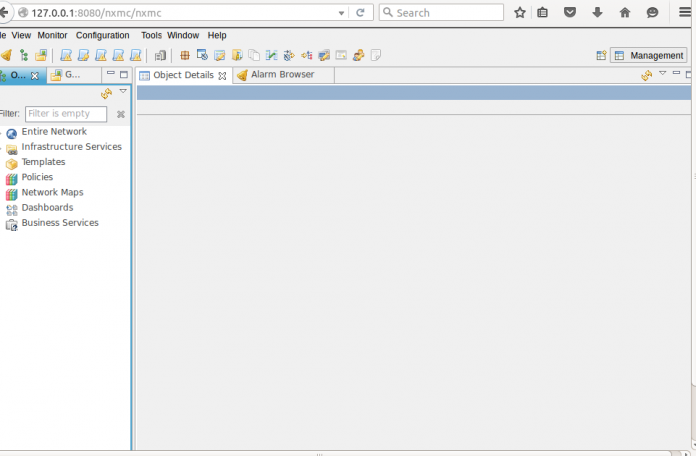The image size is (696, 456).
Task: Click the green object tree toolbar icon
Action: [24, 55]
